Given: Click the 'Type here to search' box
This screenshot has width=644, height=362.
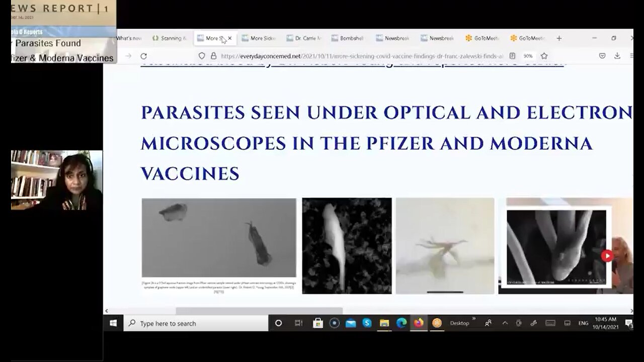Looking at the screenshot, I should 196,323.
